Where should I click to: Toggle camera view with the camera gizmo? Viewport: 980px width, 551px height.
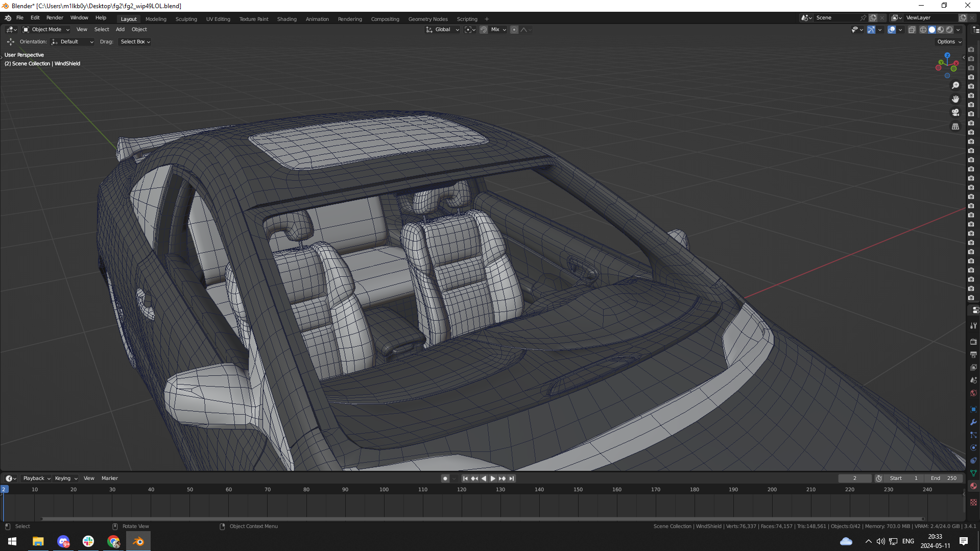tap(955, 112)
